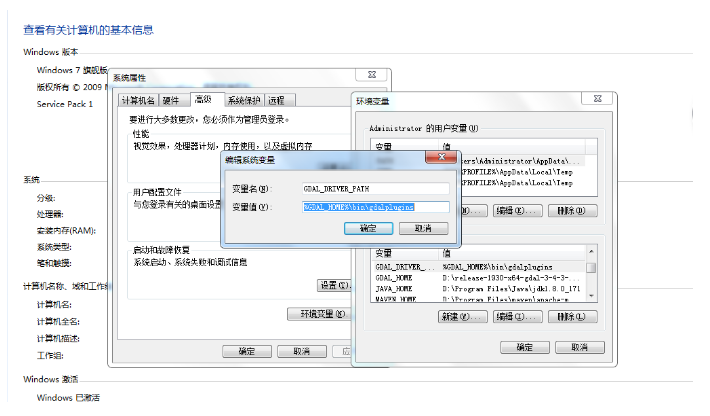
Task: Select MAVEN_HOME system variable row
Action: coord(479,299)
